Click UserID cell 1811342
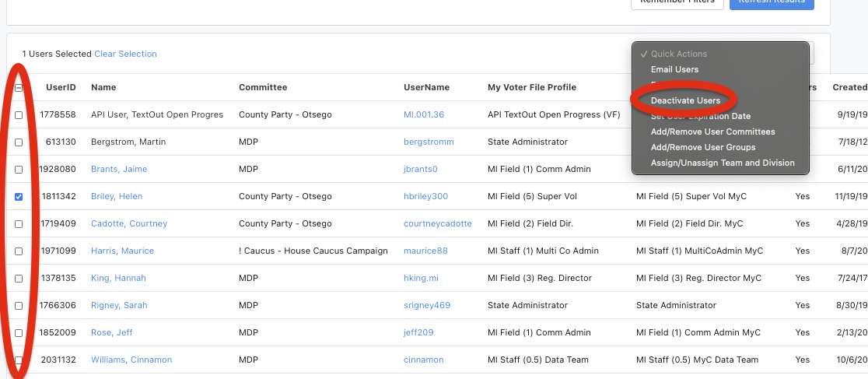The width and height of the screenshot is (868, 379). click(58, 196)
